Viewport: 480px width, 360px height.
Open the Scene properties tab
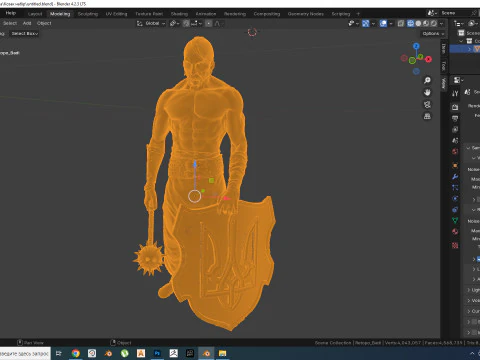pos(455,140)
